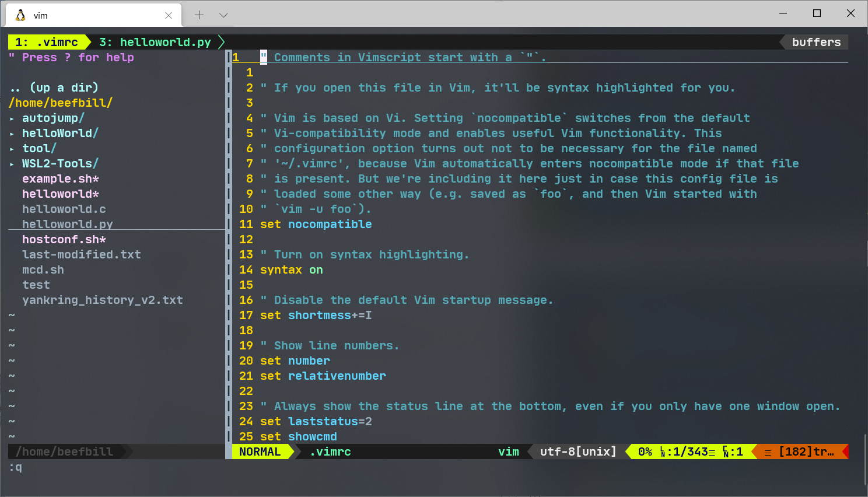
Task: Click the first line 'Comments in Vimscript' comment
Action: (403, 57)
